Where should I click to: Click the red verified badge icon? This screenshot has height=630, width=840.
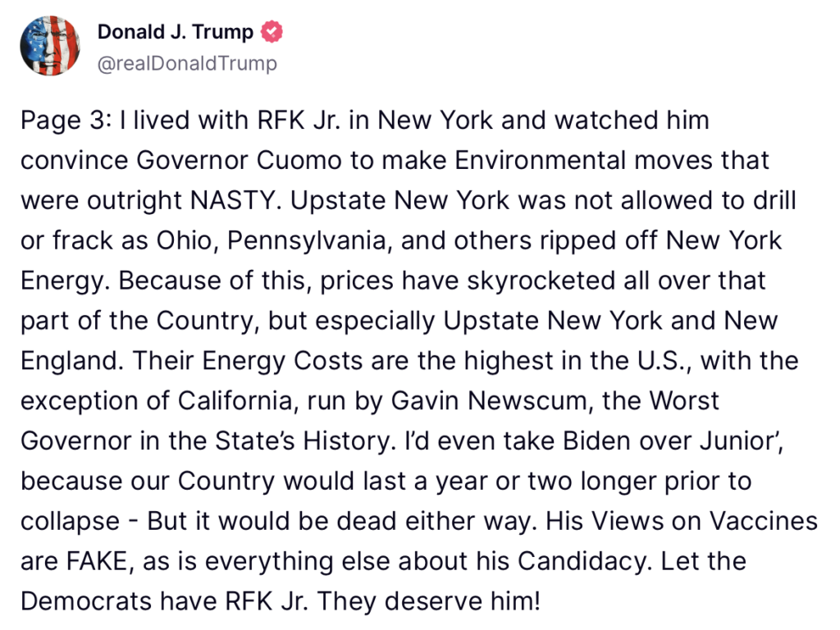click(x=272, y=32)
